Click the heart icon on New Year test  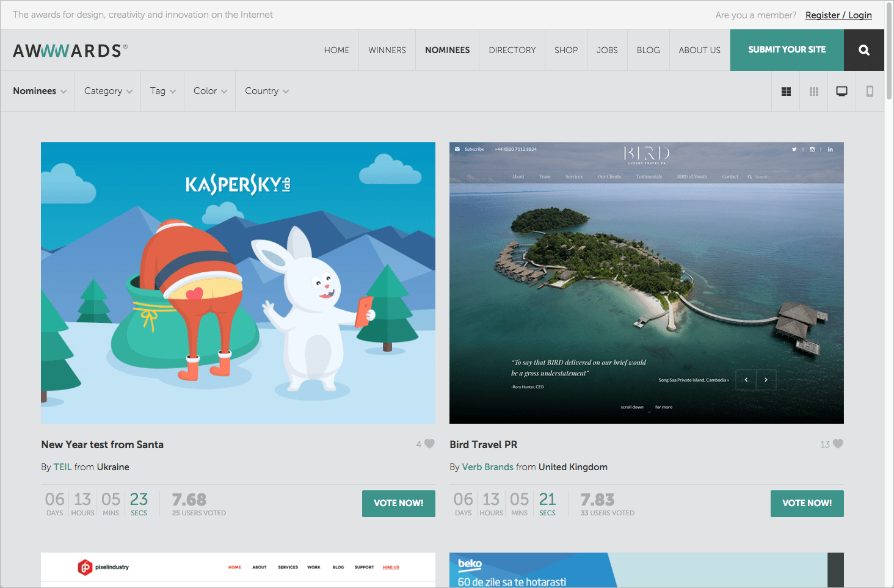pos(430,444)
